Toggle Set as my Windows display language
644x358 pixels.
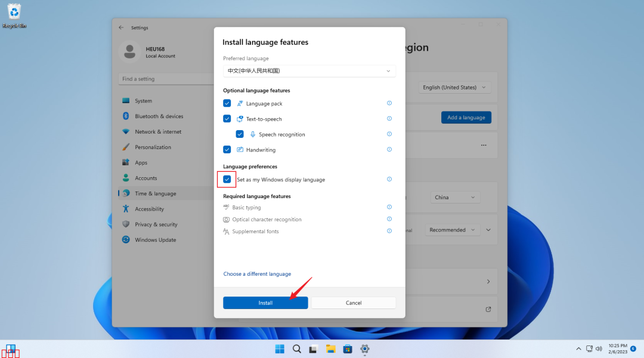[227, 179]
